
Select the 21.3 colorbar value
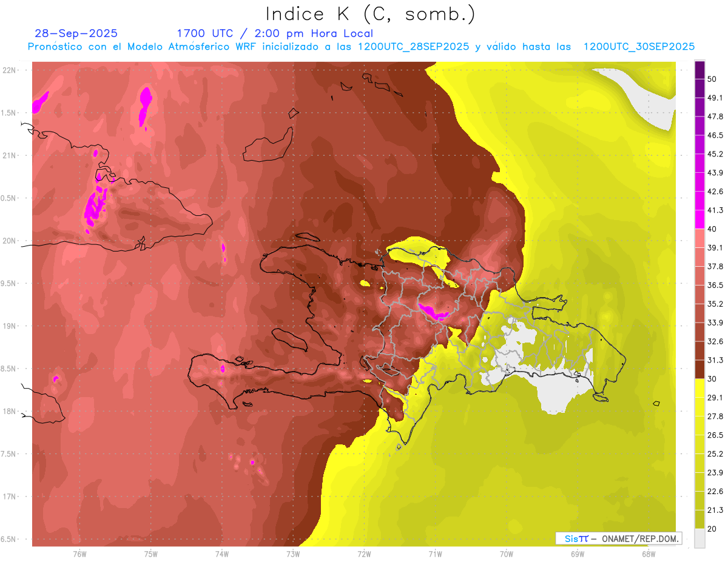point(716,510)
